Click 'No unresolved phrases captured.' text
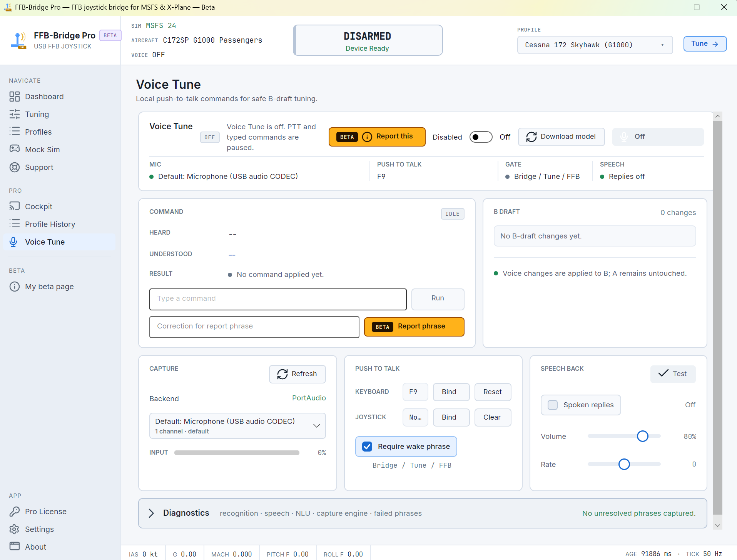Image resolution: width=737 pixels, height=560 pixels. tap(639, 513)
